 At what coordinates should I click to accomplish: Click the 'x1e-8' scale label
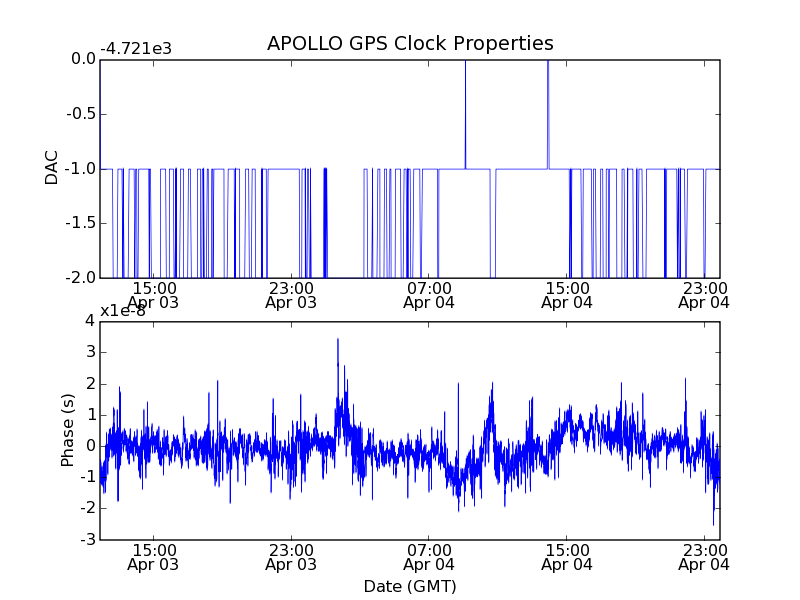pyautogui.click(x=123, y=311)
